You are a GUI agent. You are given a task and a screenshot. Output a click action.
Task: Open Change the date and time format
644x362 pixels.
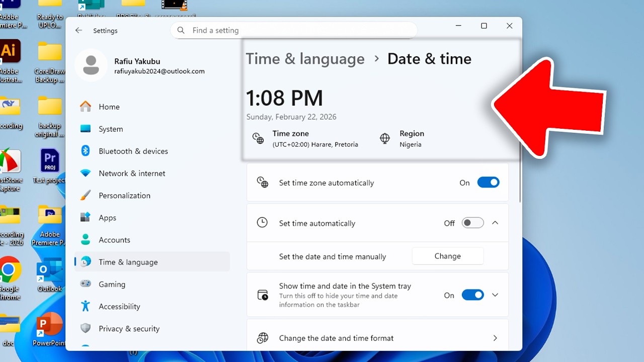point(377,338)
